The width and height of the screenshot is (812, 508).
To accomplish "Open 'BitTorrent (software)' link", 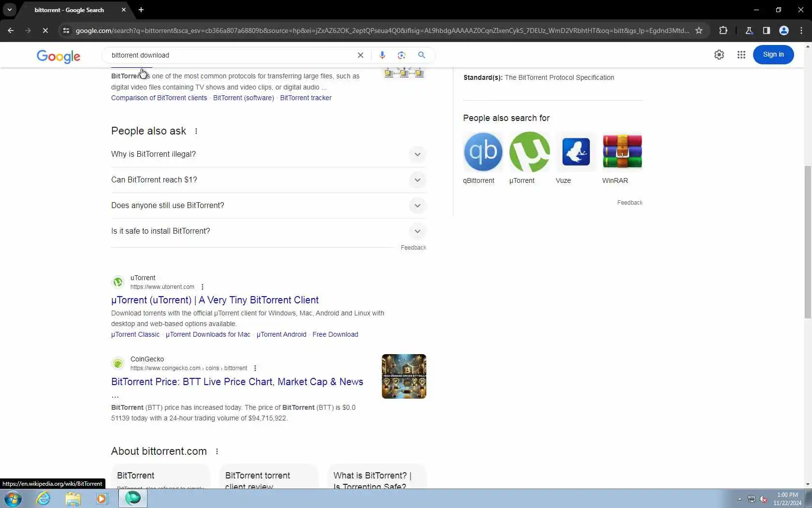I will pyautogui.click(x=244, y=98).
